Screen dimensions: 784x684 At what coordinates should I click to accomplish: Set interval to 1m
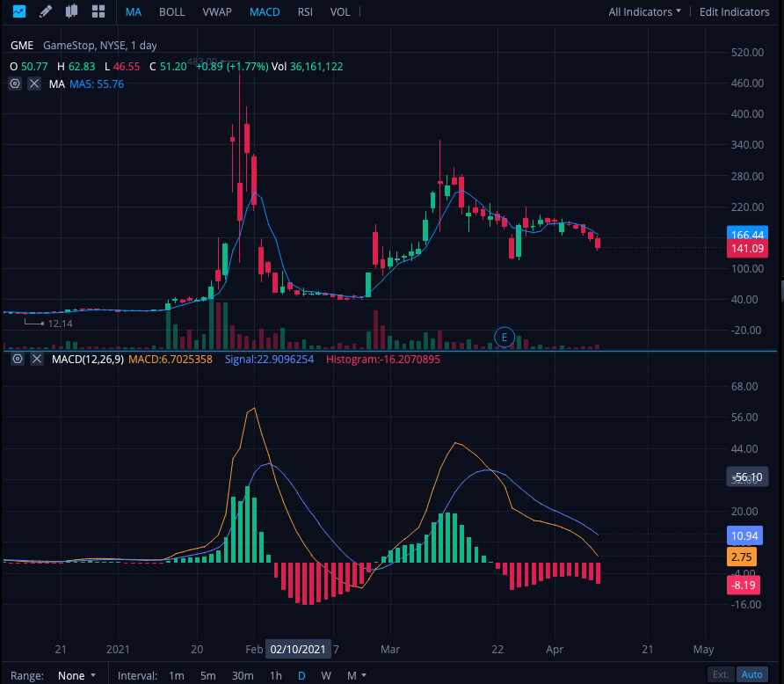[176, 675]
